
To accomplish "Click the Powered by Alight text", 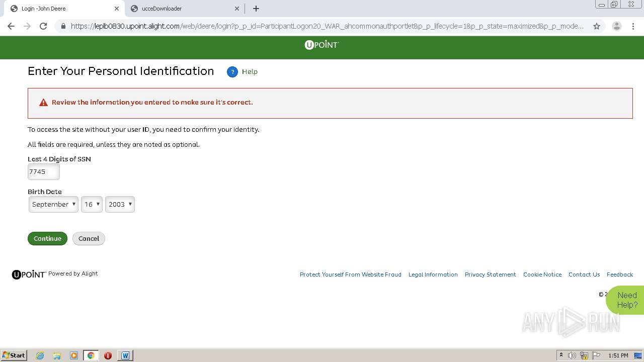I will [x=73, y=274].
